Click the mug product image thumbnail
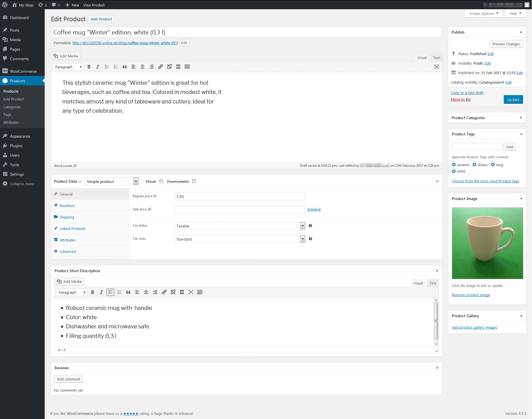 (x=487, y=243)
